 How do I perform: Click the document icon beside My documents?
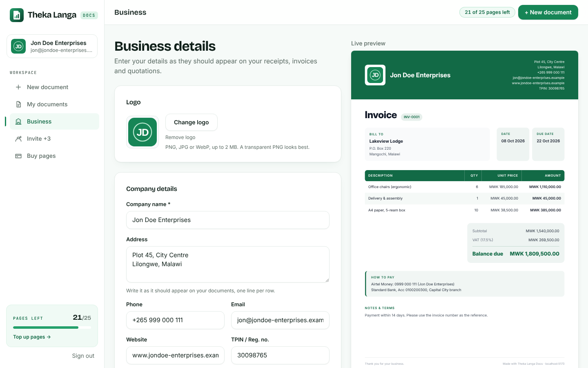18,104
